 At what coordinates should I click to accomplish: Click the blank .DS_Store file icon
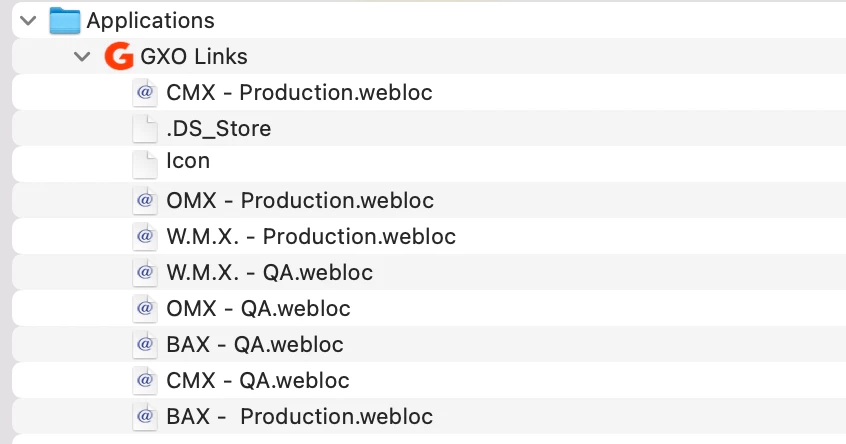tap(145, 129)
